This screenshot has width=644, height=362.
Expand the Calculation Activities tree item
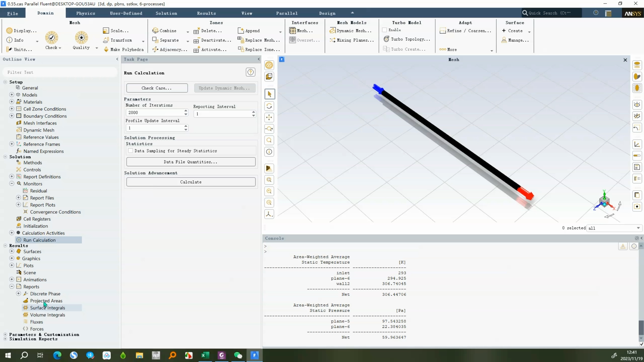[11, 233]
